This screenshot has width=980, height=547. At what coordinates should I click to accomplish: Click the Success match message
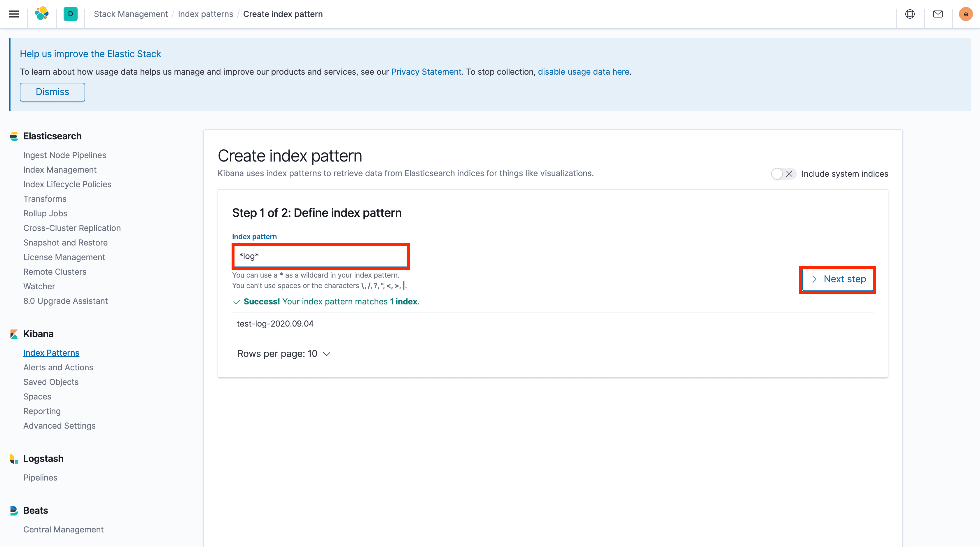(x=326, y=302)
